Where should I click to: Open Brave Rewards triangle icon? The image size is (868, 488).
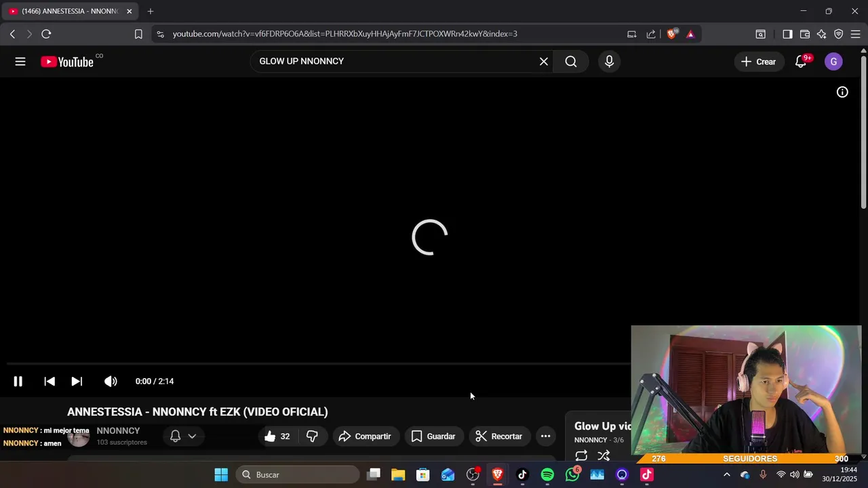[690, 34]
